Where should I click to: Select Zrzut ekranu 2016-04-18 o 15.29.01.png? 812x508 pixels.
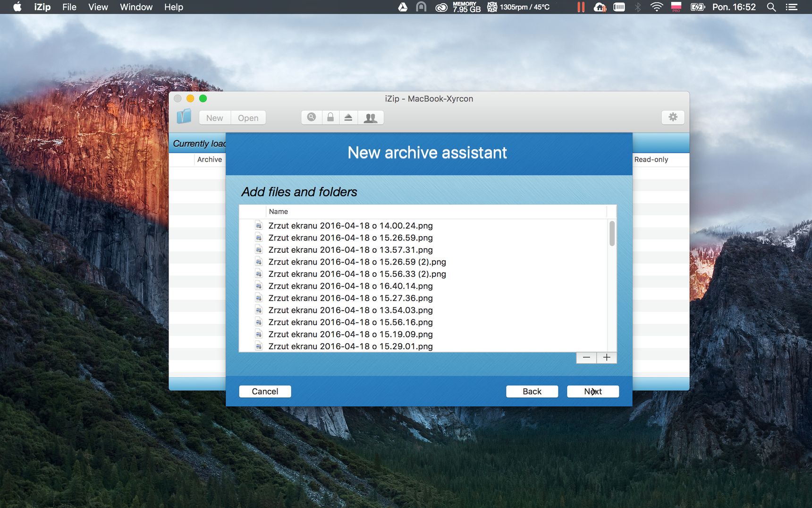[351, 346]
